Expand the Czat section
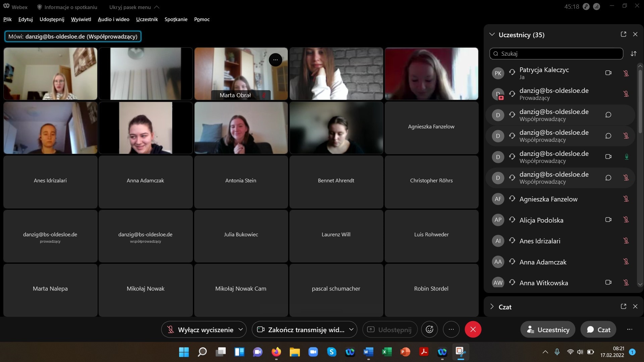 (492, 307)
